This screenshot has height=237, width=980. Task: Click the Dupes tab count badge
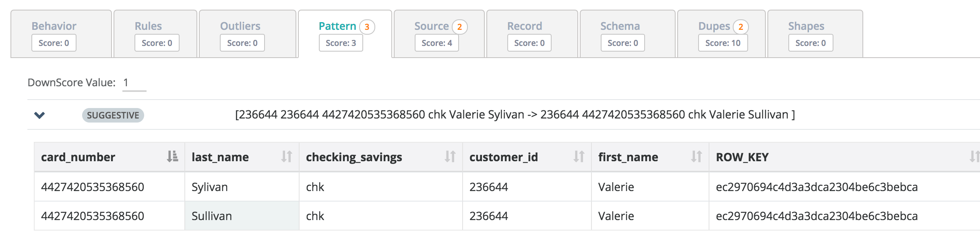point(740,27)
